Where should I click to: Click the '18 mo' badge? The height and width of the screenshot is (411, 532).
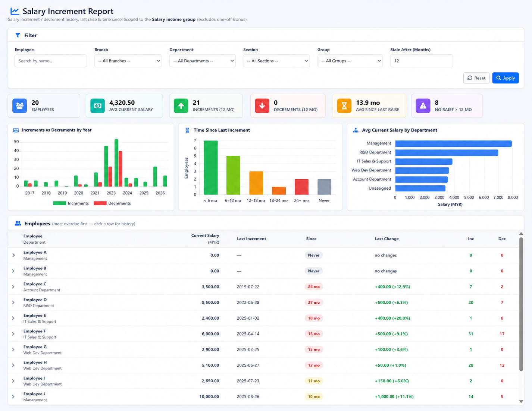pos(314,318)
